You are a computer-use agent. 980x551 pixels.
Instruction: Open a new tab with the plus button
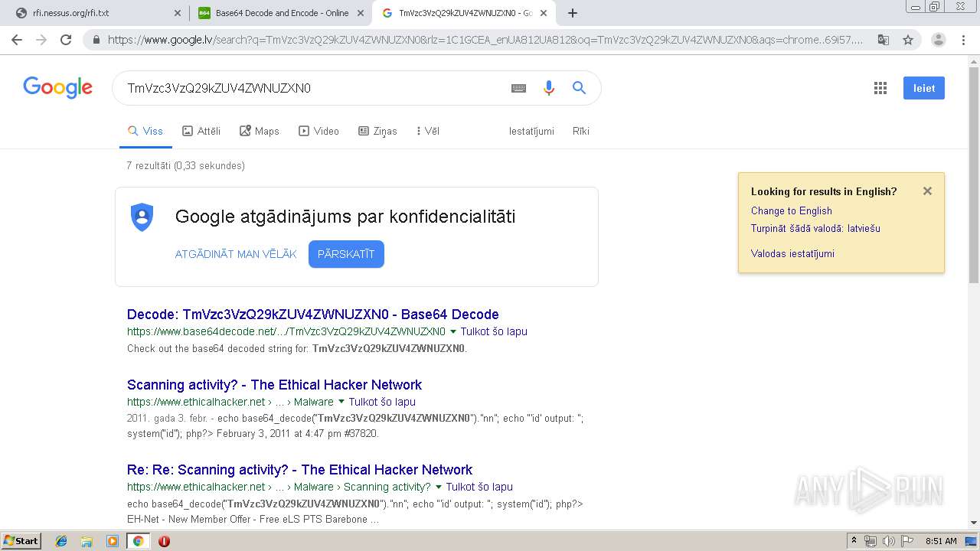(x=573, y=13)
